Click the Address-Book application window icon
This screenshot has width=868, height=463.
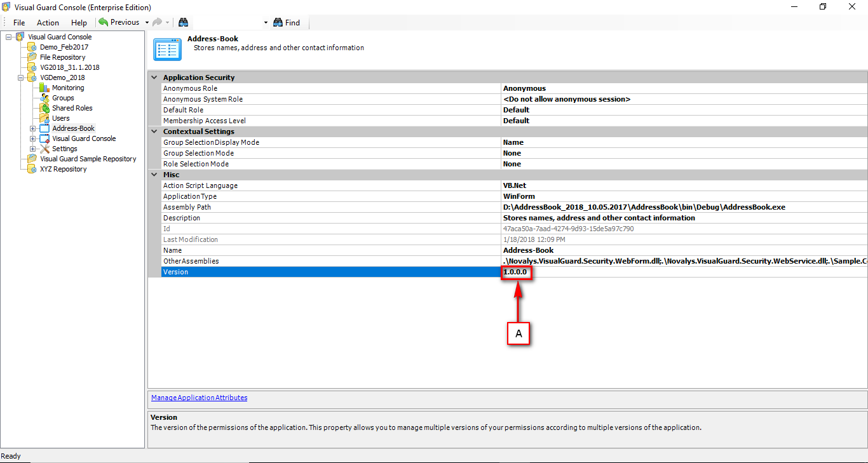click(45, 128)
